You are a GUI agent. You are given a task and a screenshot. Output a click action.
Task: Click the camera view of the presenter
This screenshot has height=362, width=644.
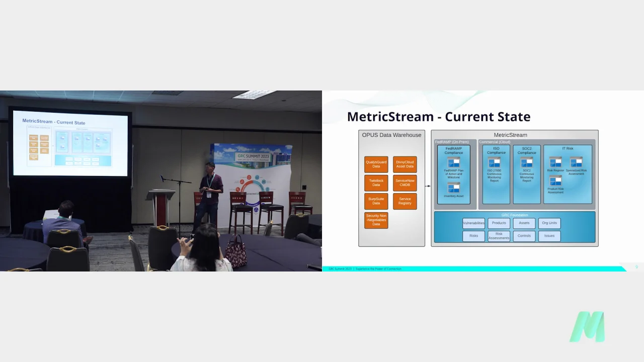click(161, 181)
